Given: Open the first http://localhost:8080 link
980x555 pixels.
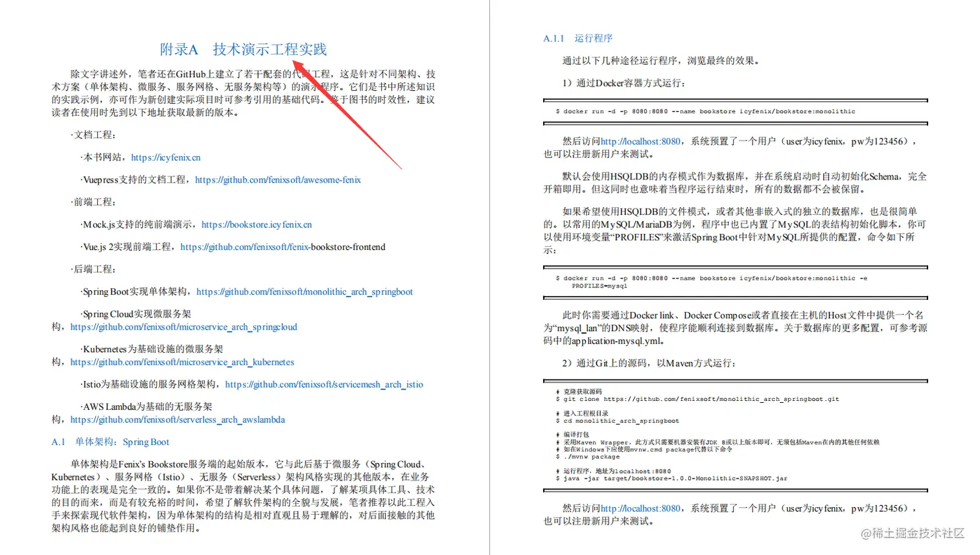Looking at the screenshot, I should 639,141.
